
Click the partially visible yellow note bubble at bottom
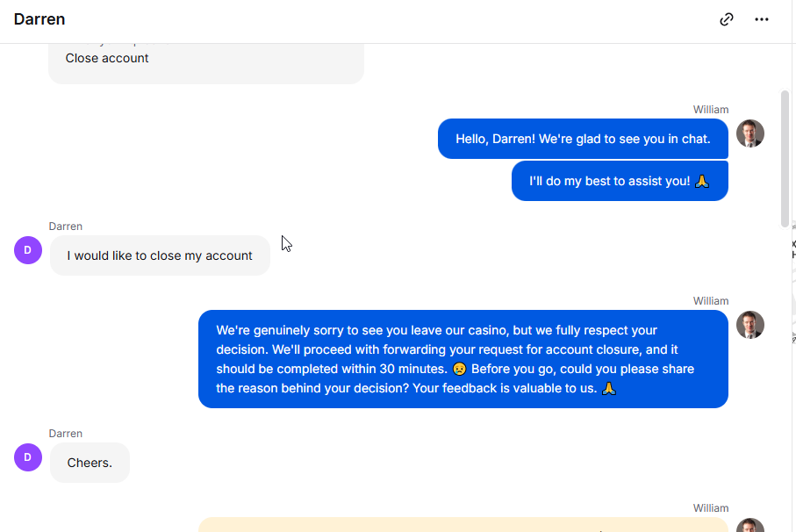463,525
